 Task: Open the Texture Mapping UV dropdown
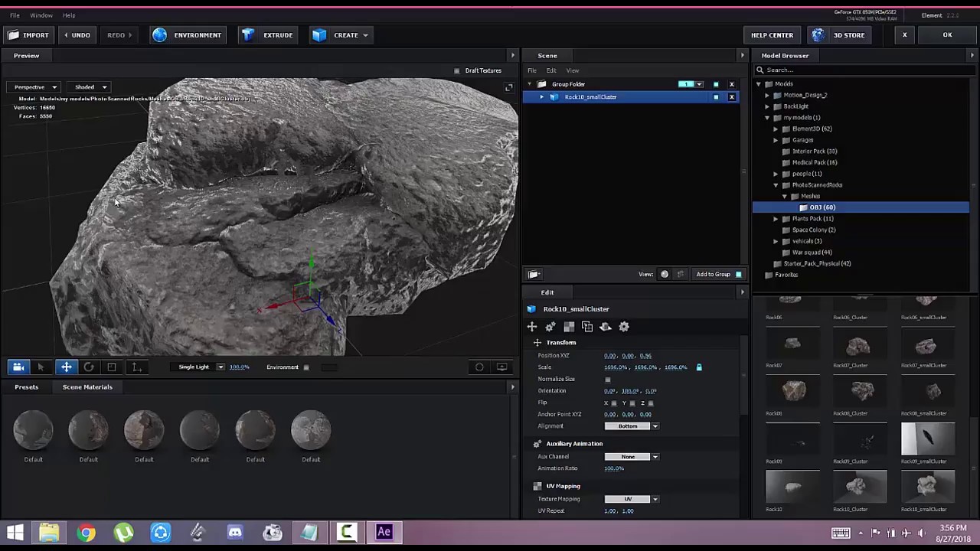click(632, 499)
